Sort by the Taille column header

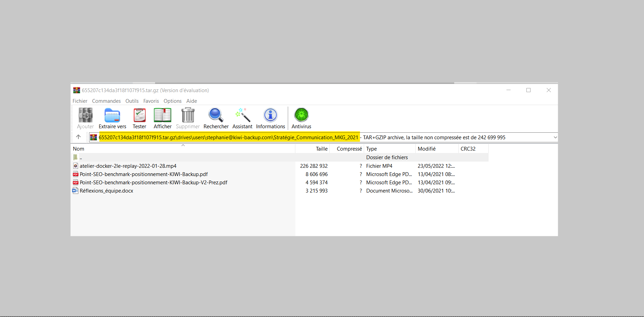pos(313,149)
